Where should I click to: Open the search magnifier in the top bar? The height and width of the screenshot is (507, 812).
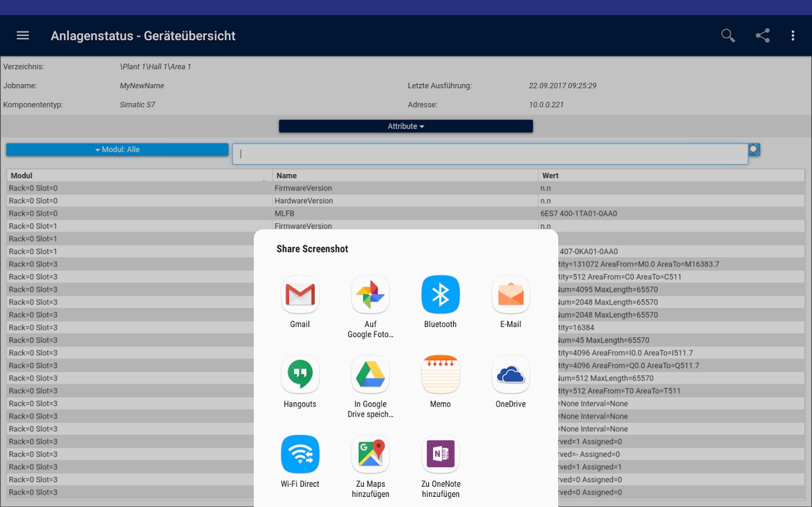tap(728, 35)
